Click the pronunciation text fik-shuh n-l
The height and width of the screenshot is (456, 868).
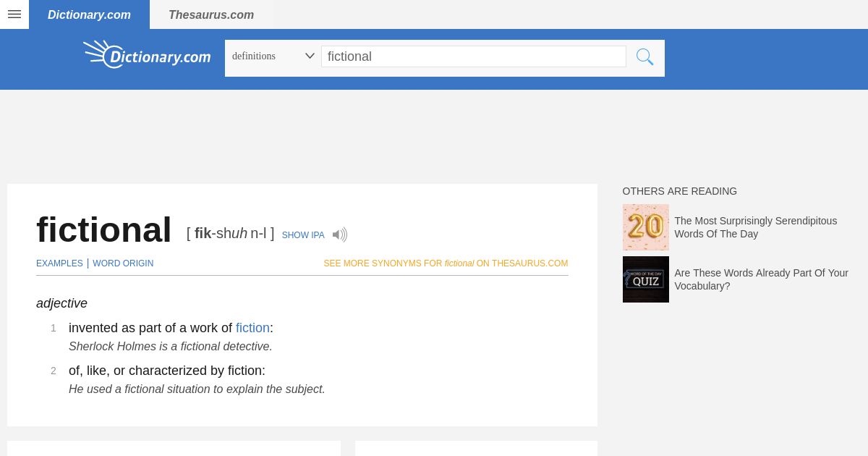(x=230, y=234)
